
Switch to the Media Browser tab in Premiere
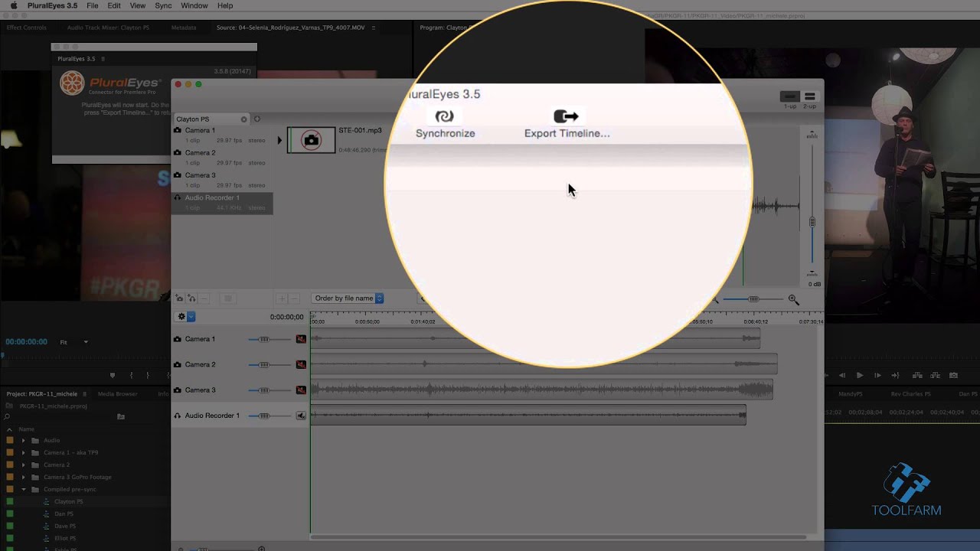pos(117,394)
